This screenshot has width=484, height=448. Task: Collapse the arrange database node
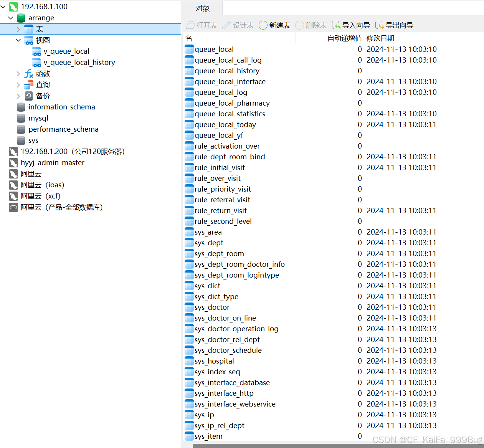11,18
